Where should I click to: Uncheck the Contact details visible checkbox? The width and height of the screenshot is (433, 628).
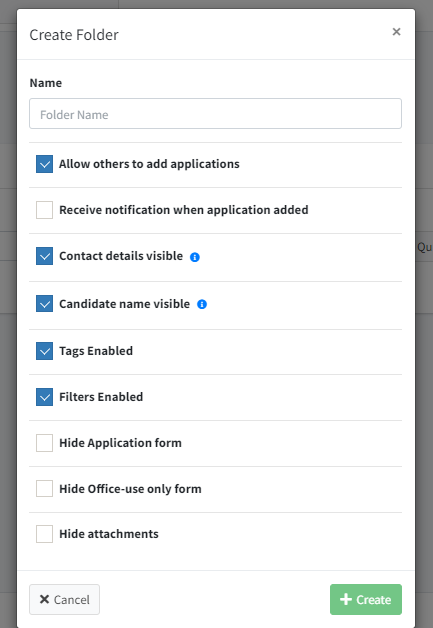(44, 256)
